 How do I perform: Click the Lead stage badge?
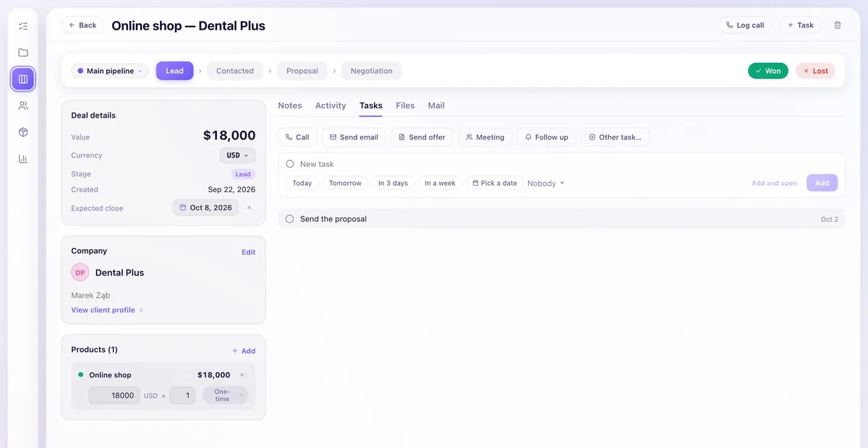[x=243, y=174]
